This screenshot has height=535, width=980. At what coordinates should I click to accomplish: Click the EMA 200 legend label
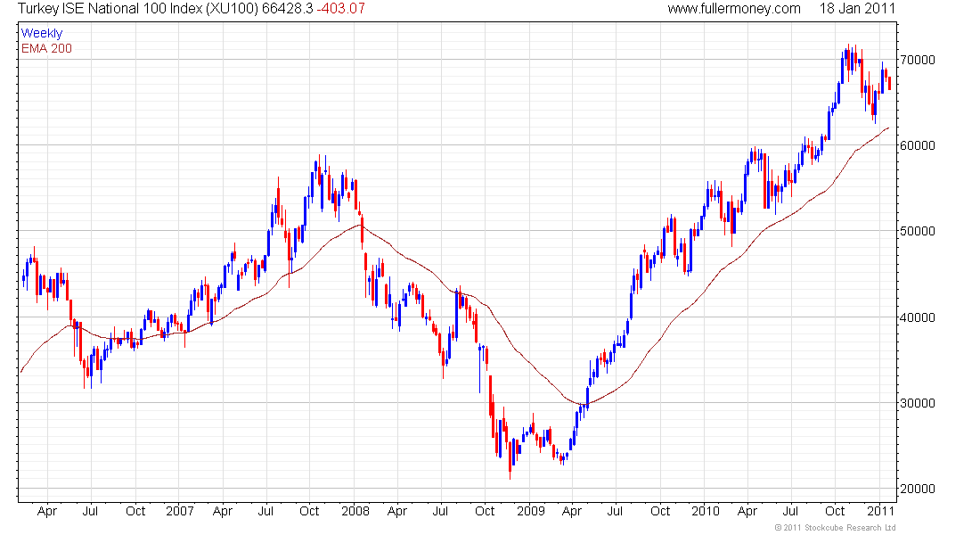pos(47,49)
